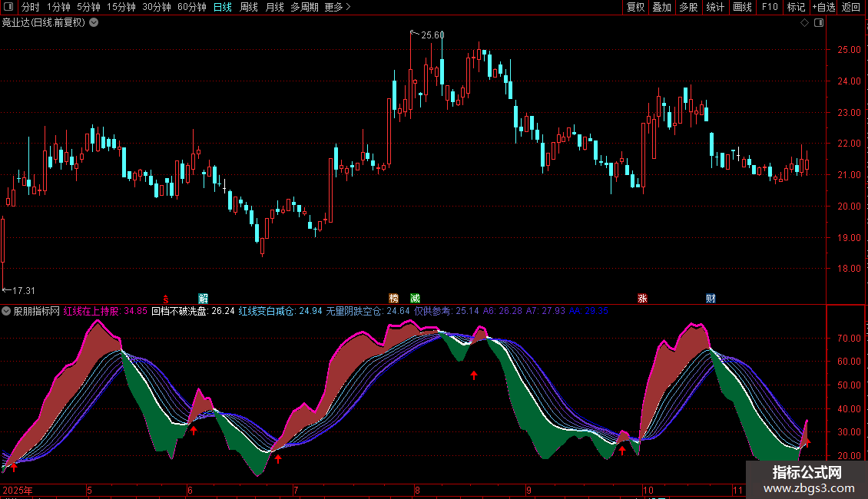
Task: Click the orange '榜' event marker
Action: 393,298
